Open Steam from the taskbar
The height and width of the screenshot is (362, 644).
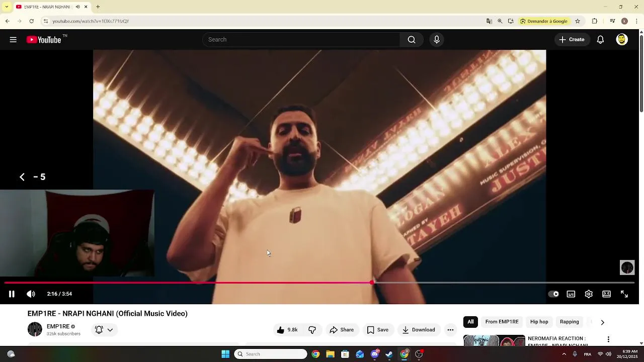(x=389, y=354)
